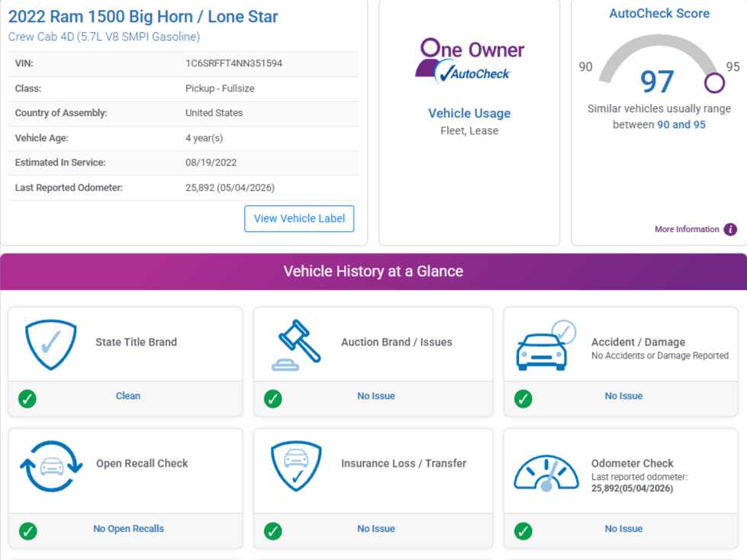The image size is (747, 560).
Task: Click the VIN value 1C6SRFFT4NN351594
Action: click(x=234, y=63)
